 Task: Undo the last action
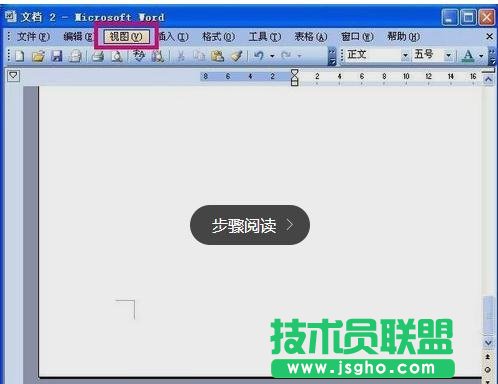259,56
